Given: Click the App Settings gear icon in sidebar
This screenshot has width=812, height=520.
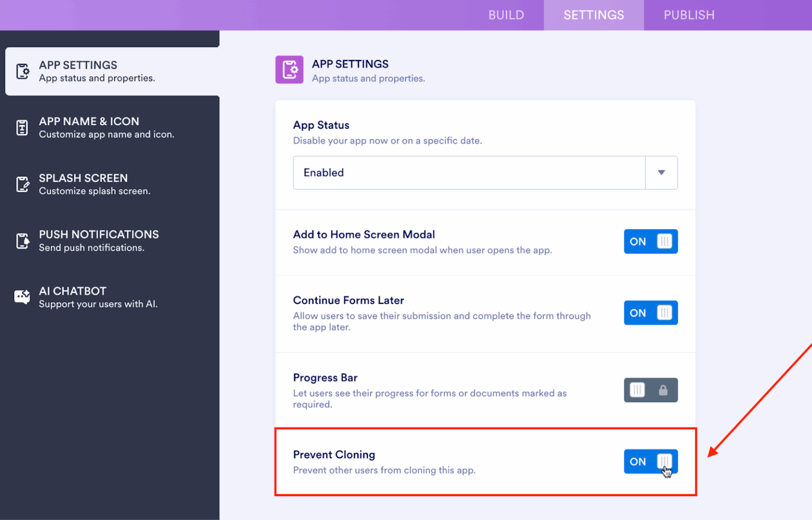Looking at the screenshot, I should (23, 71).
